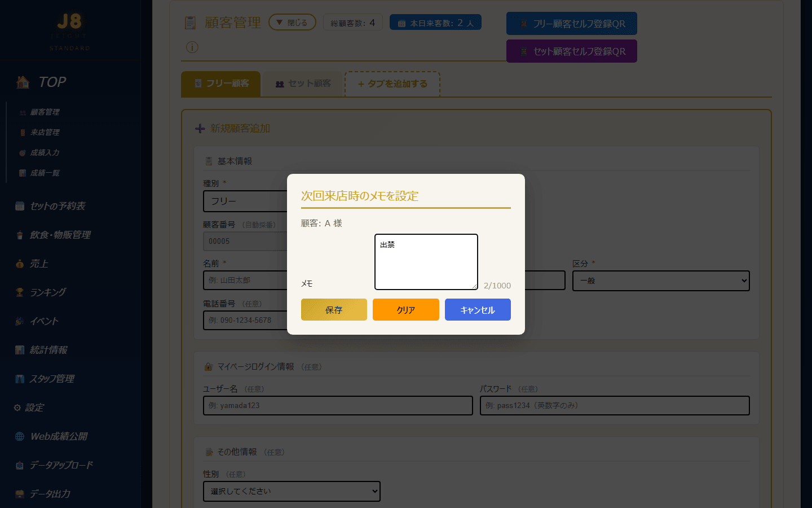Screen dimensions: 812x508
Task: Click the 来店管理 sidebar icon
Action: [x=23, y=133]
